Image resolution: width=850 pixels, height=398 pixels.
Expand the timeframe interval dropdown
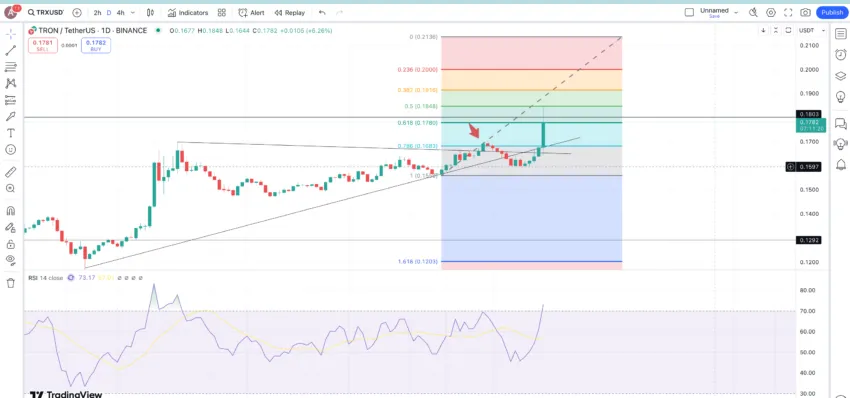133,12
